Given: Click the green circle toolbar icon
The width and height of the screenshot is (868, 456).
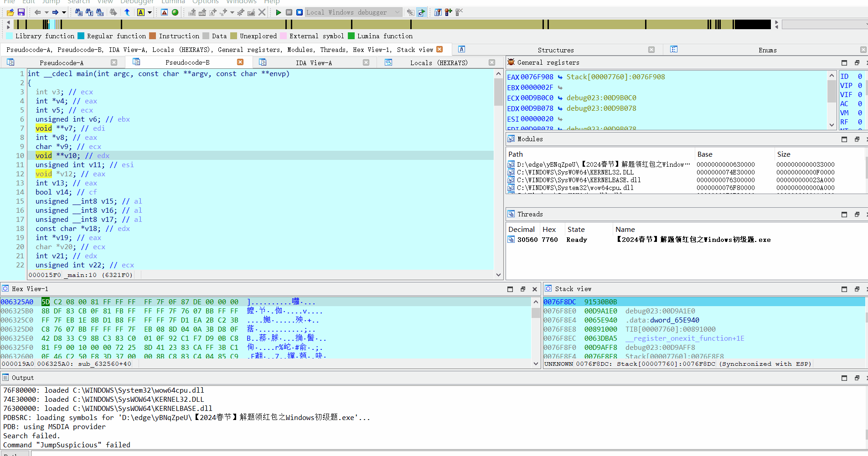Looking at the screenshot, I should point(175,12).
